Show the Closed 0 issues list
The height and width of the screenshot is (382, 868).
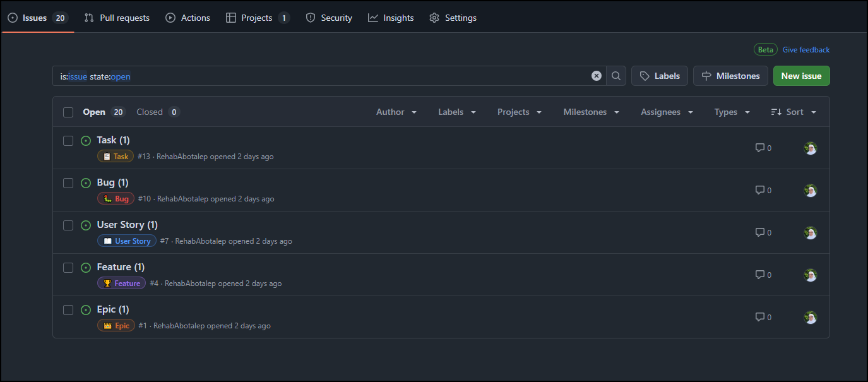158,112
